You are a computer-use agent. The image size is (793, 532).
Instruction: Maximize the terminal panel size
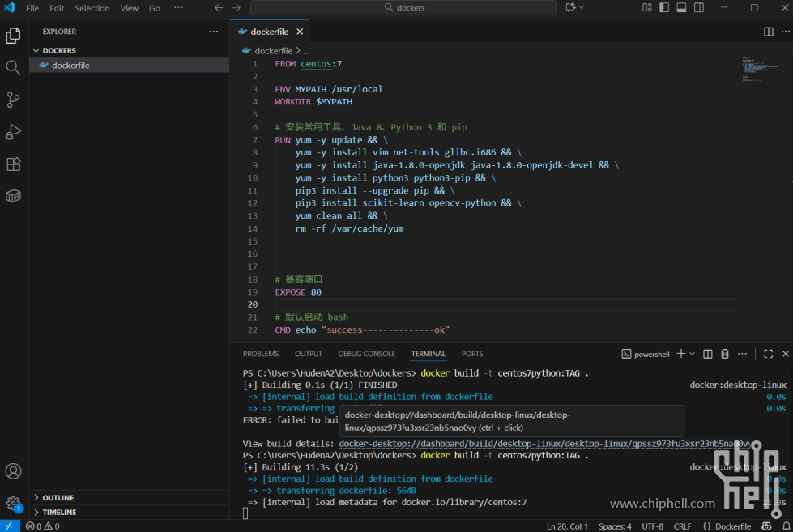click(x=768, y=354)
